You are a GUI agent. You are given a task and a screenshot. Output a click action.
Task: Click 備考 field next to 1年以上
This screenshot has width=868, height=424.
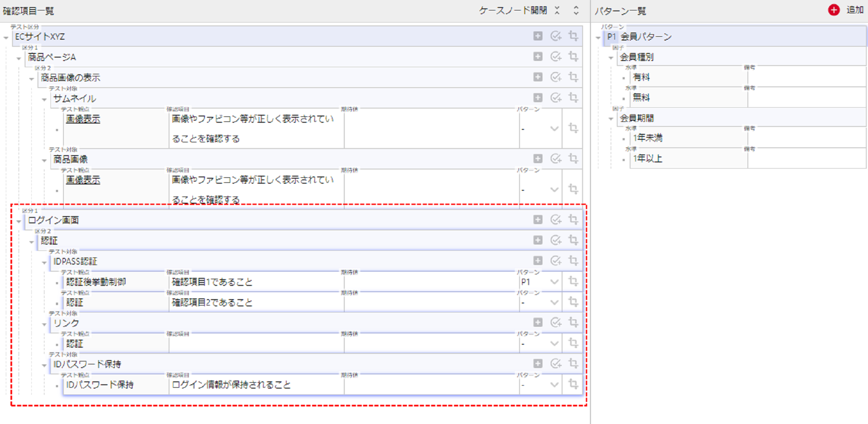click(807, 159)
